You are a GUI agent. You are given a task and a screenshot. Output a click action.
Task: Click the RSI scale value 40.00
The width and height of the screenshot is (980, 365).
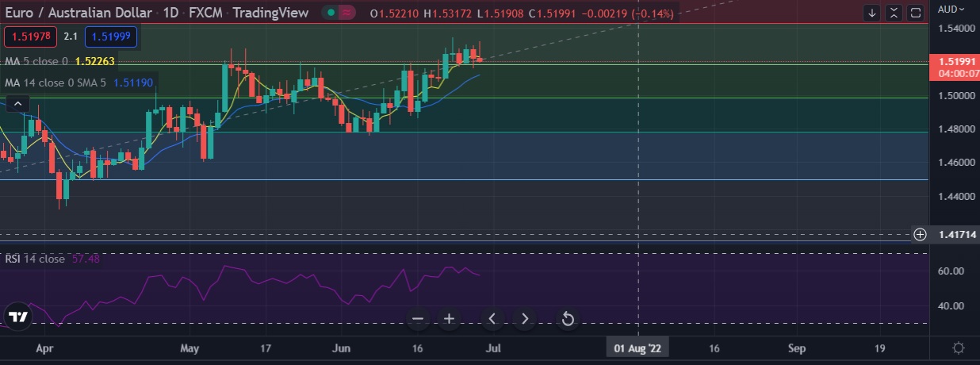tap(951, 305)
